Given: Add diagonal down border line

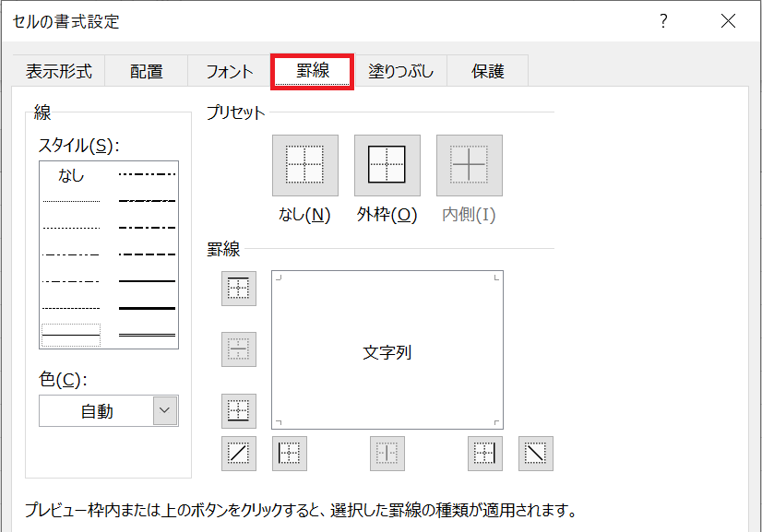Looking at the screenshot, I should [x=535, y=453].
